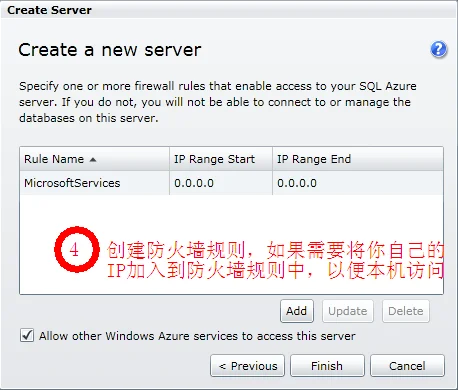Click the red circled number 4 annotation
This screenshot has width=458, height=390.
point(77,249)
